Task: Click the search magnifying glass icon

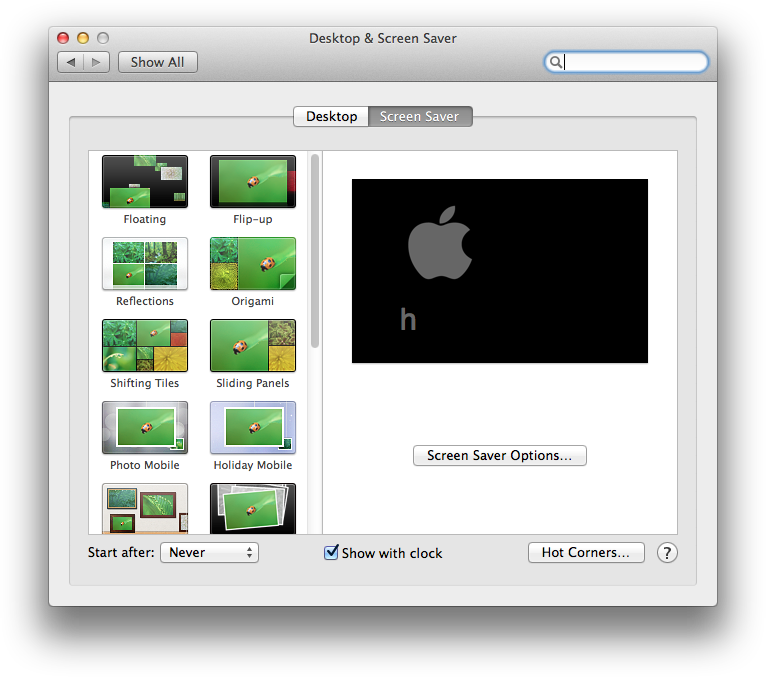Action: 554,62
